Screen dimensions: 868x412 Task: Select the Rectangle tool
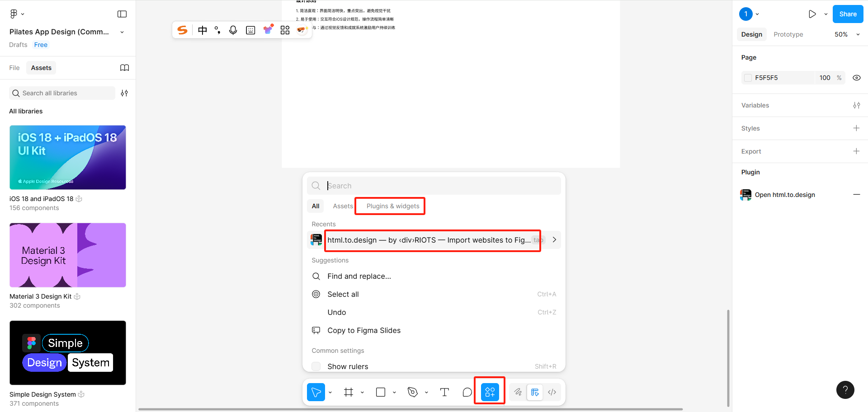pyautogui.click(x=380, y=392)
